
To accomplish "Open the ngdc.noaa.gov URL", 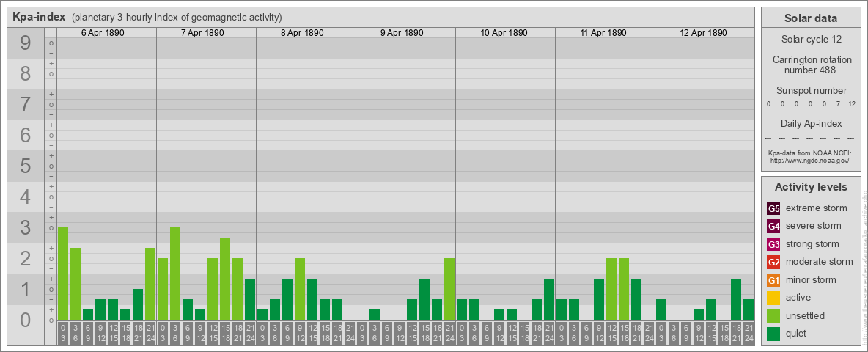I will (x=809, y=160).
